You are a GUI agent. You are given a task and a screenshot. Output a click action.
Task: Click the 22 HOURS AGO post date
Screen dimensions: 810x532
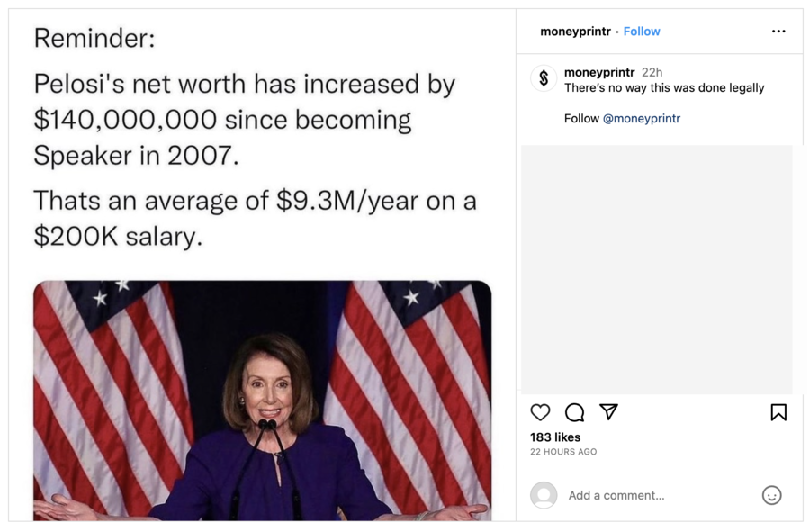click(x=563, y=451)
